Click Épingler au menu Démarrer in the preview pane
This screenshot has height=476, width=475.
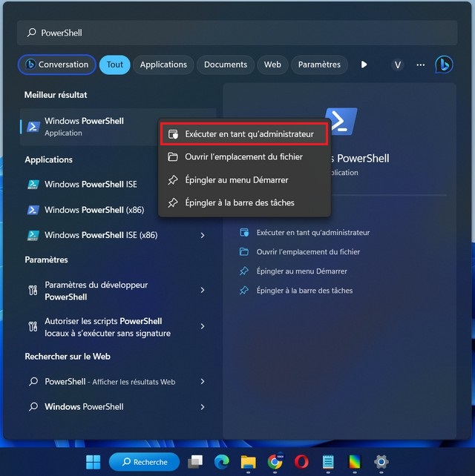[293, 271]
